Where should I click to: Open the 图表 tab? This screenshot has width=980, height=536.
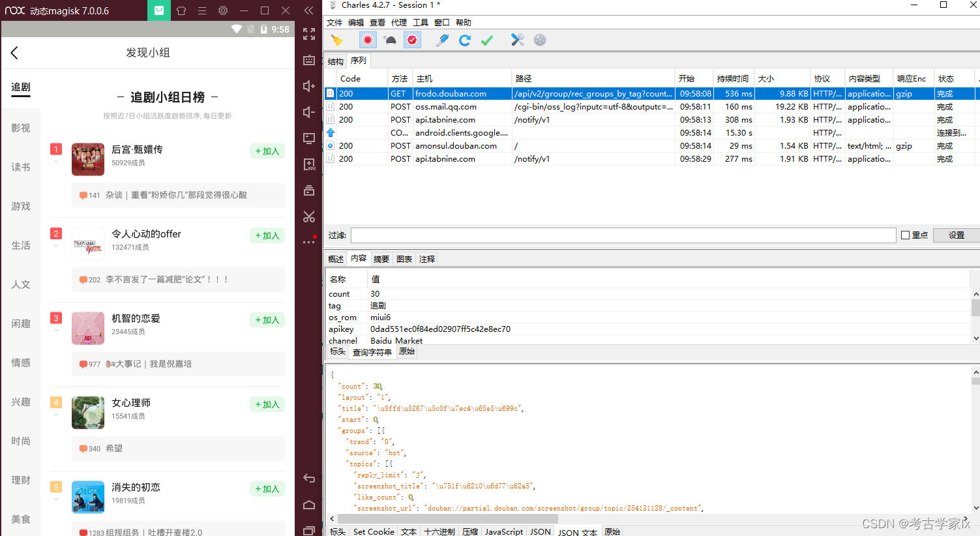(x=404, y=259)
